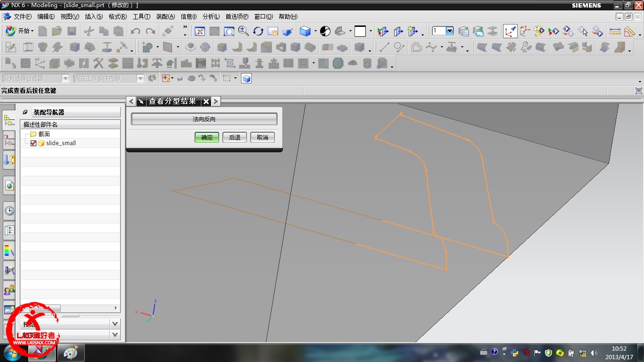Activate the Pan hand tool

pyautogui.click(x=272, y=31)
